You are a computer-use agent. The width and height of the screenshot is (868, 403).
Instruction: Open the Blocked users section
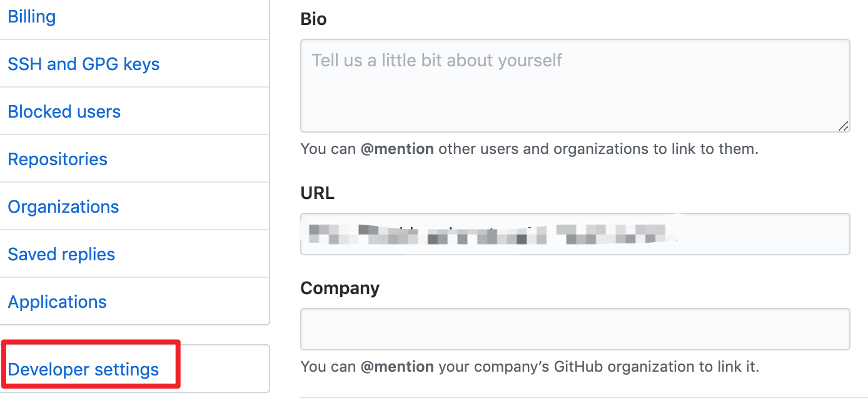tap(64, 112)
